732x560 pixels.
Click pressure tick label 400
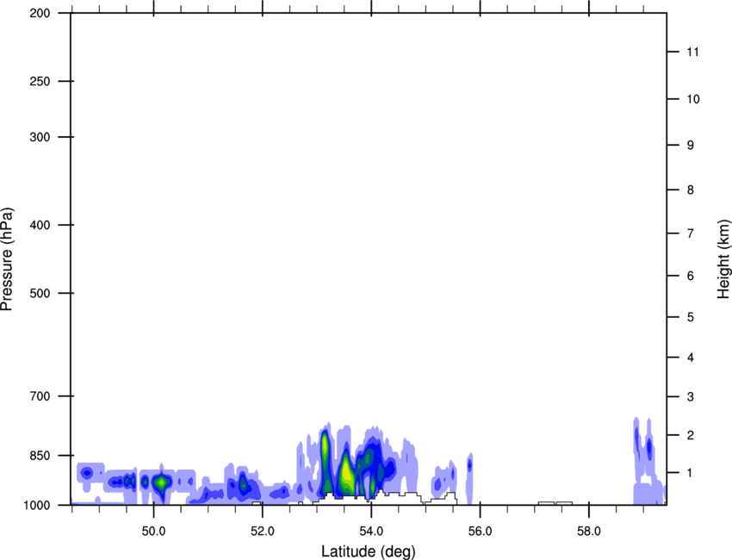(x=40, y=225)
